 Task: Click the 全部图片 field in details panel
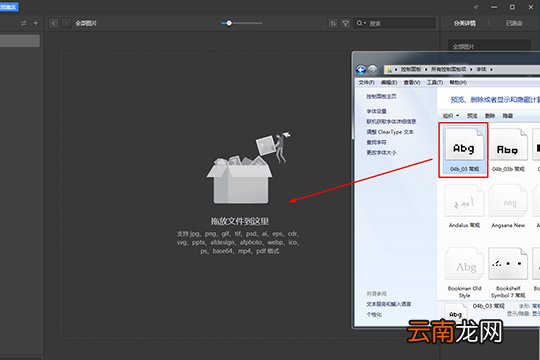[489, 47]
